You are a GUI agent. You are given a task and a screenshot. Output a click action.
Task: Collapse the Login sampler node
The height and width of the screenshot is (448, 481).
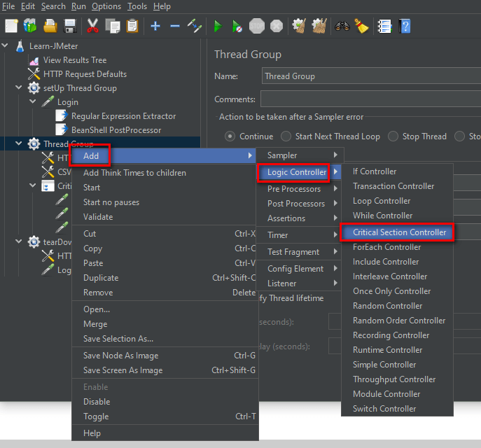pyautogui.click(x=32, y=101)
